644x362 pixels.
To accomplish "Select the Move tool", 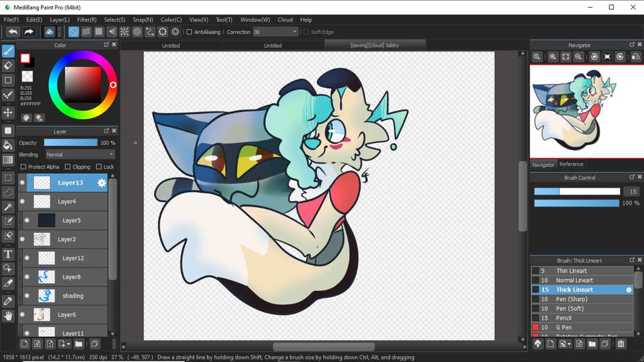I will pos(8,112).
